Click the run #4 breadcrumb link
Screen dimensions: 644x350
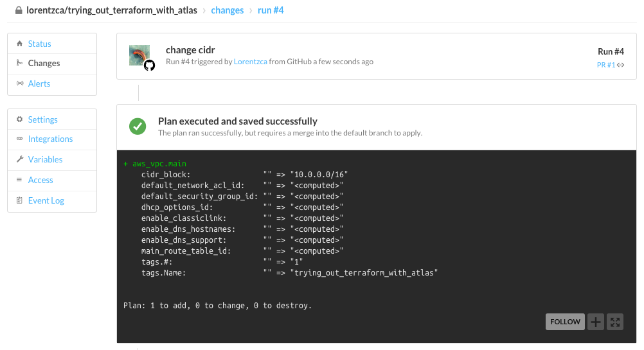(271, 10)
